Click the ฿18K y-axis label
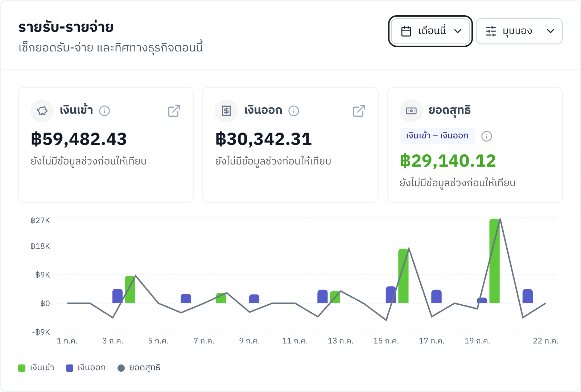 point(40,246)
